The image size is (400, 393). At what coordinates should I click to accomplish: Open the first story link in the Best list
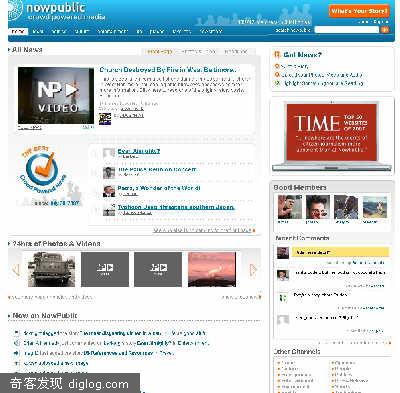tap(139, 151)
